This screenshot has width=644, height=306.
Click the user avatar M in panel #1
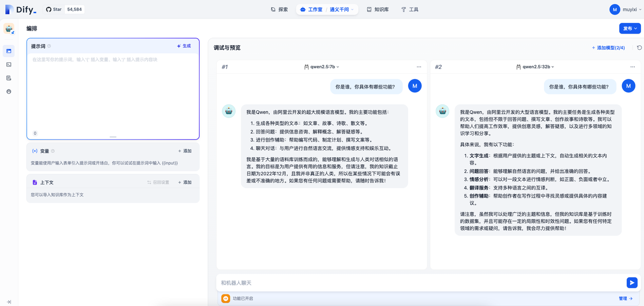(x=415, y=86)
